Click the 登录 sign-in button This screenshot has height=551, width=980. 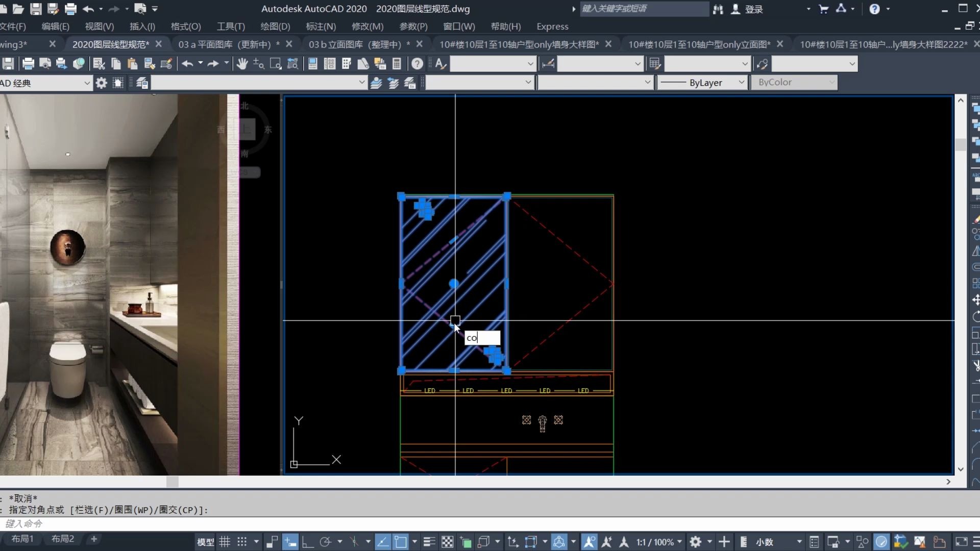(754, 9)
